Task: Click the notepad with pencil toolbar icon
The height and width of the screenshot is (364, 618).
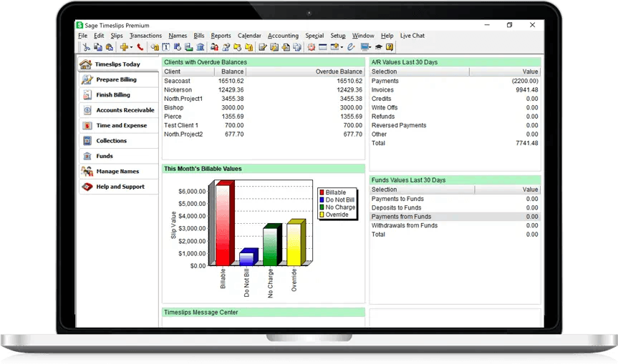Action: point(263,47)
